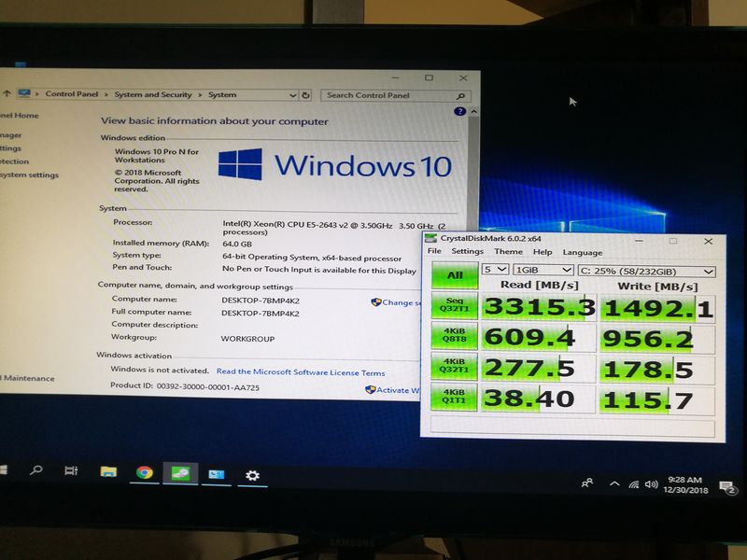Image resolution: width=747 pixels, height=560 pixels.
Task: Expand the address bar history dropdown
Action: pyautogui.click(x=292, y=95)
